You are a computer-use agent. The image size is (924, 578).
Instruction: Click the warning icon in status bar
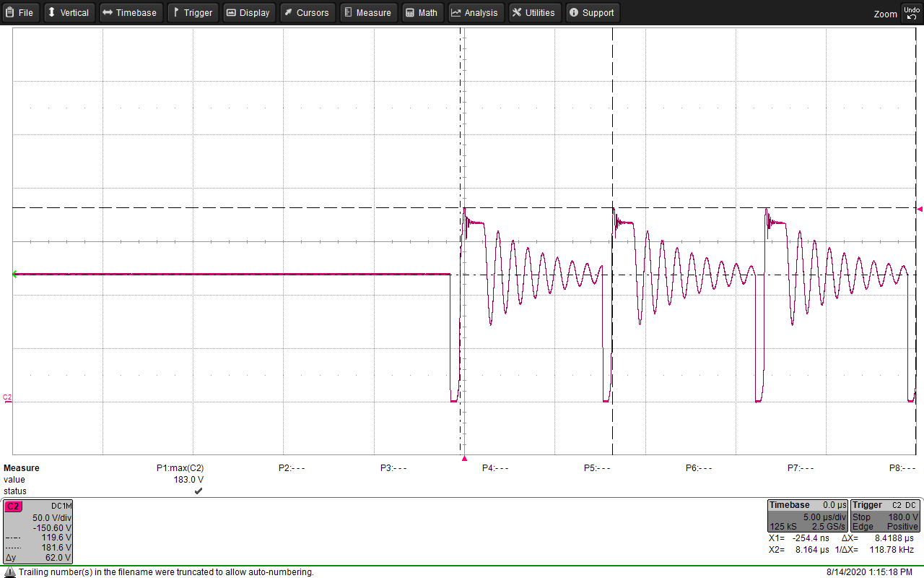[x=9, y=572]
